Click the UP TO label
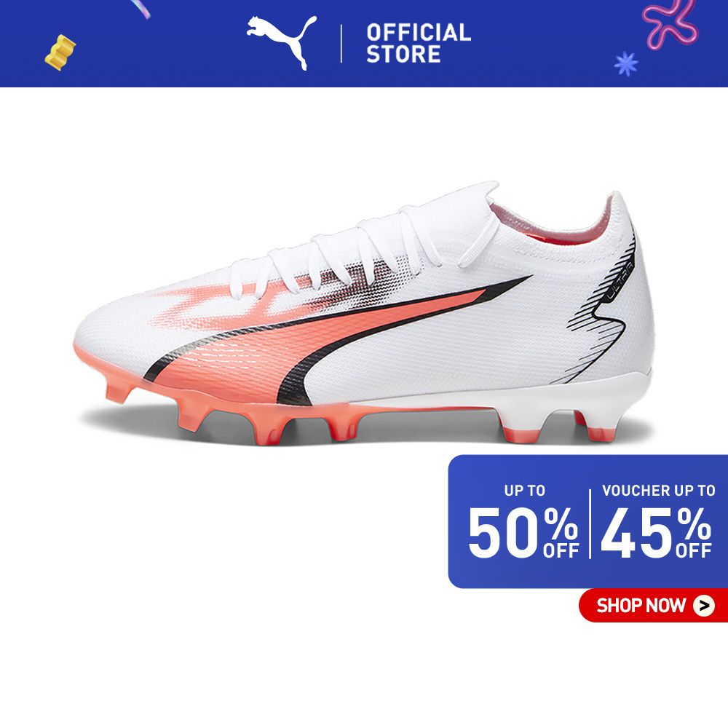This screenshot has height=728, width=728. [x=525, y=491]
